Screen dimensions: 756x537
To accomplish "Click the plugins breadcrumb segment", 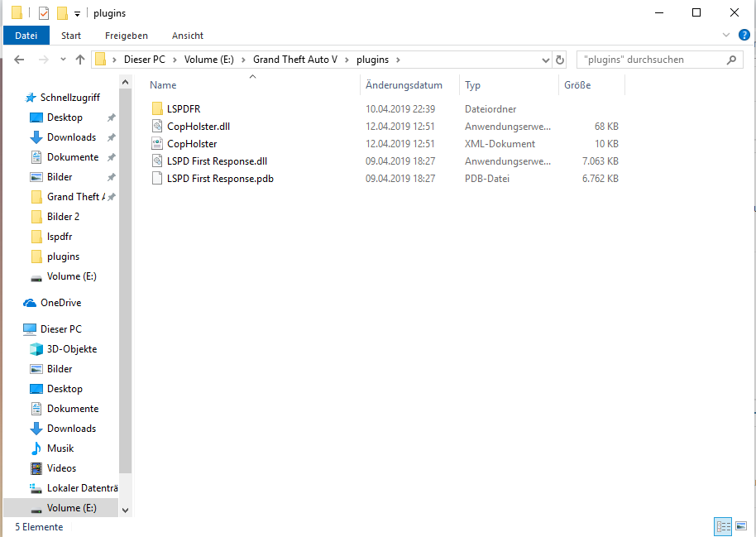I will coord(372,60).
